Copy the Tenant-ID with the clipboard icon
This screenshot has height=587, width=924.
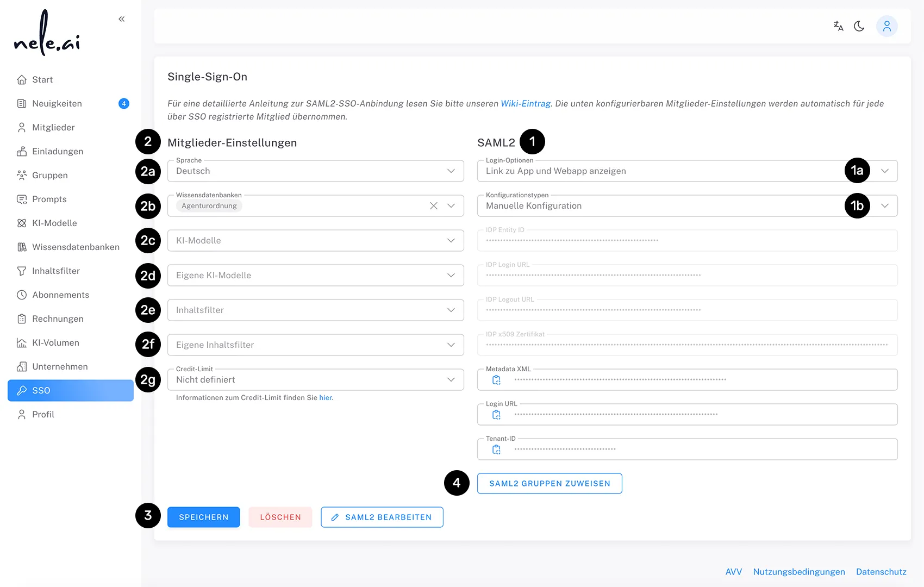click(495, 449)
